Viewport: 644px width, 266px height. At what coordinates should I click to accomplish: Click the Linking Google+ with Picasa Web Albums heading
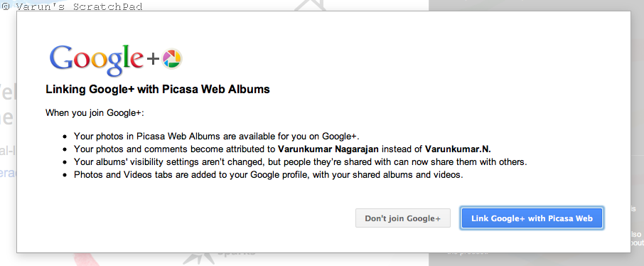(x=158, y=89)
